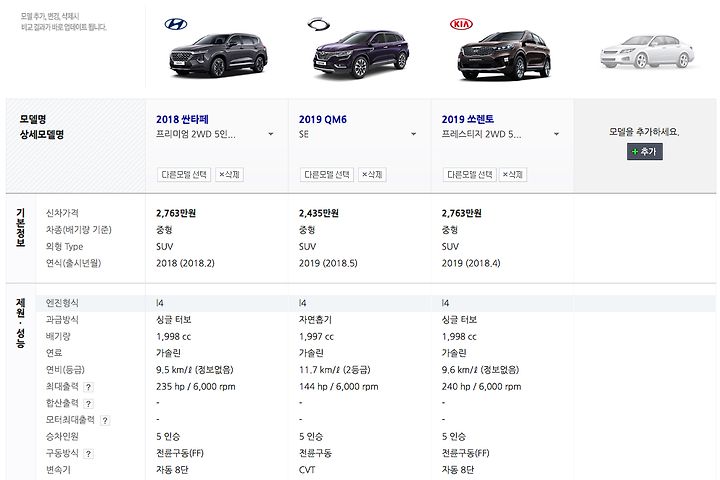Expand the QM6 SE trim dropdown
720x480 pixels.
414,134
